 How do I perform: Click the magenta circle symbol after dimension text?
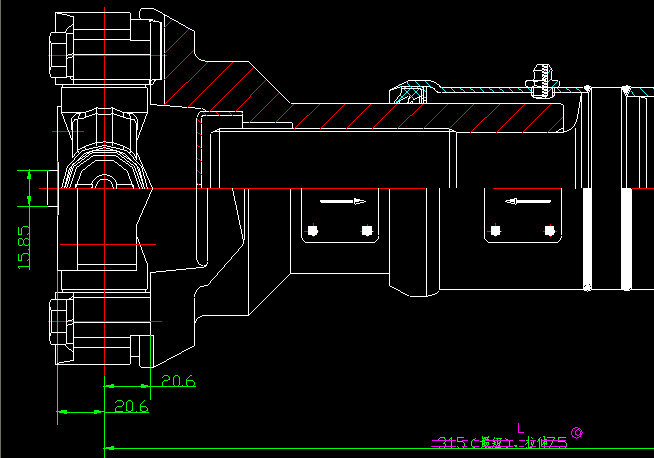click(x=578, y=433)
